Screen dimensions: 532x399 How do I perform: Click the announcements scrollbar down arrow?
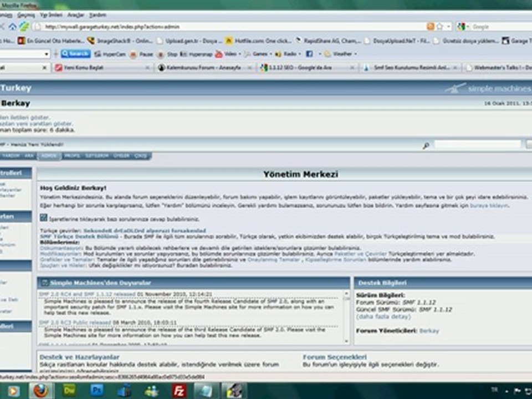(346, 341)
